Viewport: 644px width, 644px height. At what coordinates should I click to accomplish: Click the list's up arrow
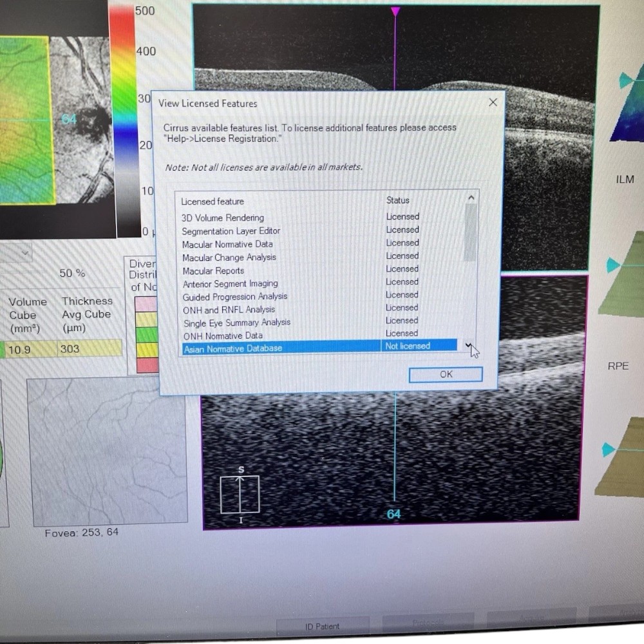(x=471, y=198)
